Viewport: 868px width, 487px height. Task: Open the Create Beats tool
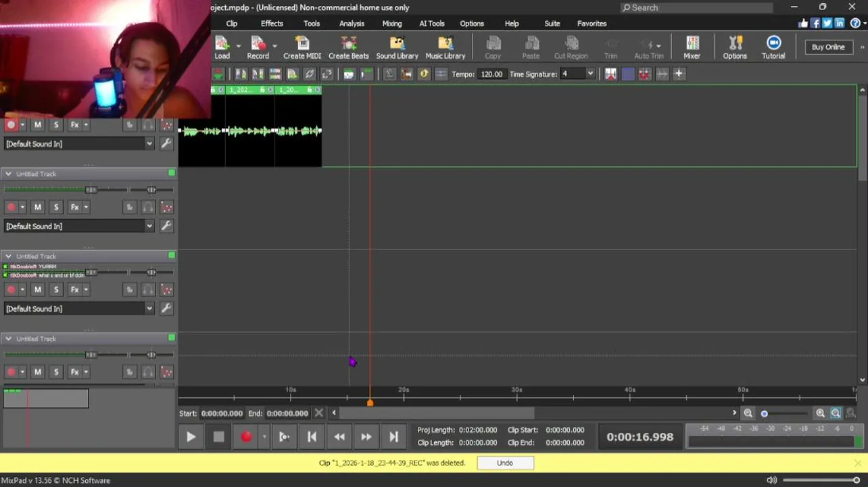pos(348,47)
